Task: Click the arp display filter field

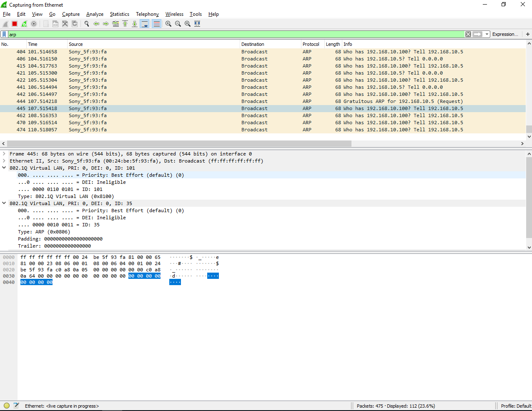Action: (236, 34)
